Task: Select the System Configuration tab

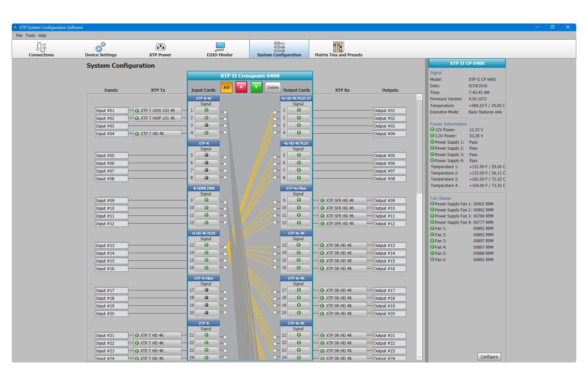Action: click(279, 49)
